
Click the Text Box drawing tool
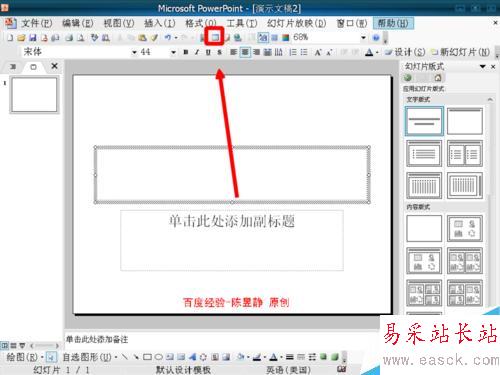[x=170, y=357]
